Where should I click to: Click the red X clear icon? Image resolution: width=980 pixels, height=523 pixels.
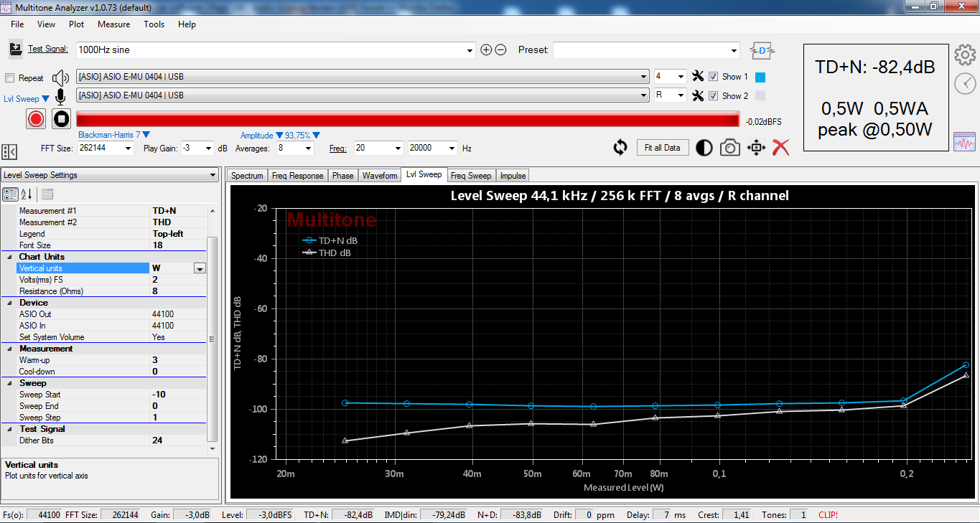point(781,148)
